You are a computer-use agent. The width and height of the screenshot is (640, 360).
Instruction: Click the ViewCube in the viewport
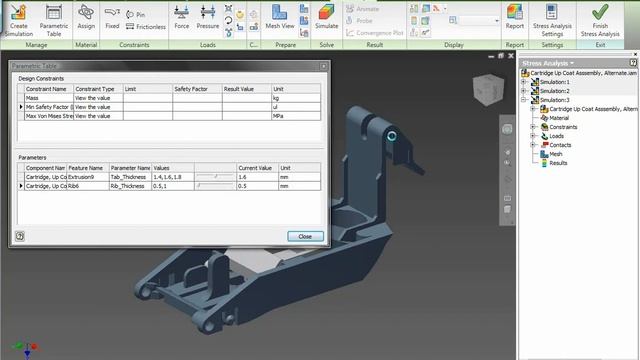point(488,90)
